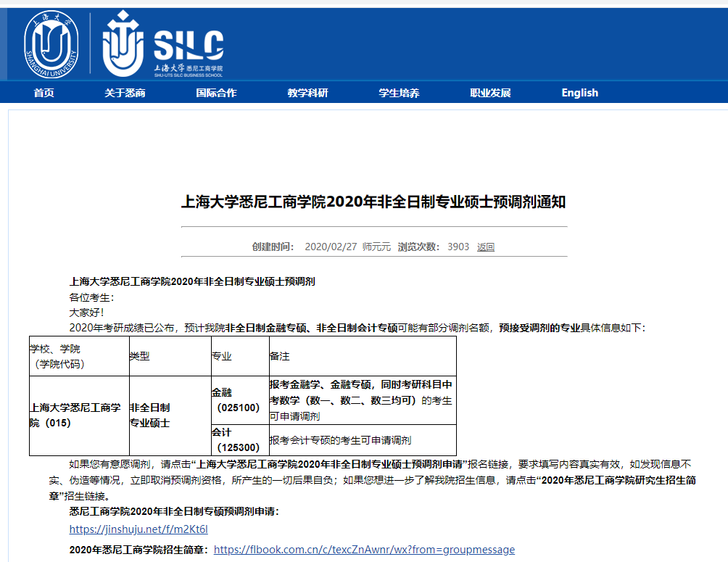Click the author name 师元元
Viewport: 728px width, 562px height.
point(376,247)
